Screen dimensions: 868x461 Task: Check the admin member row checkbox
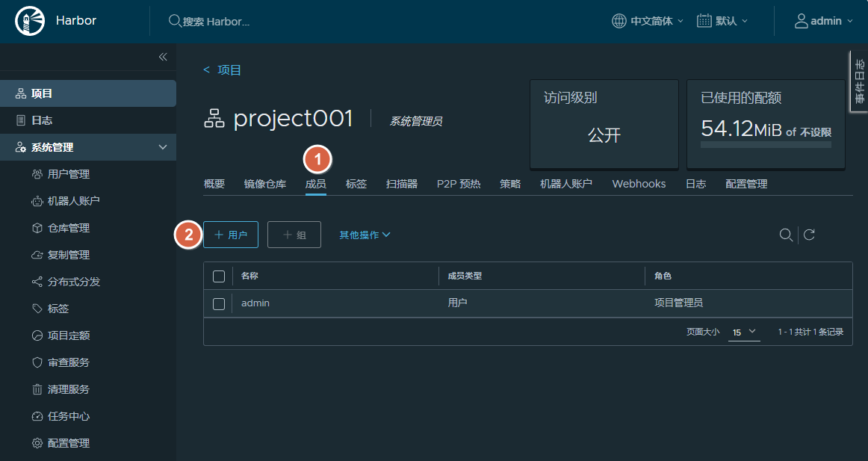(219, 304)
